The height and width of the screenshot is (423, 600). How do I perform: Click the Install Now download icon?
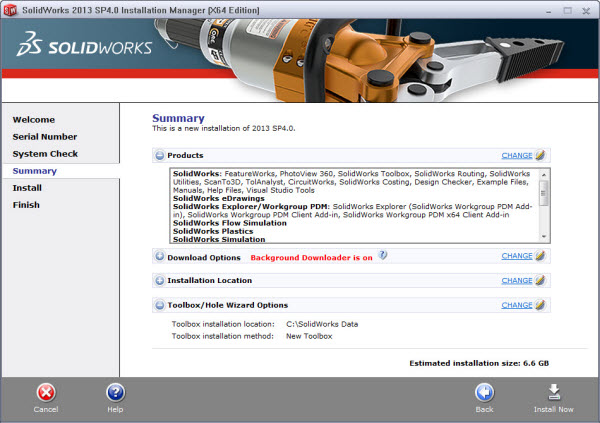[553, 392]
